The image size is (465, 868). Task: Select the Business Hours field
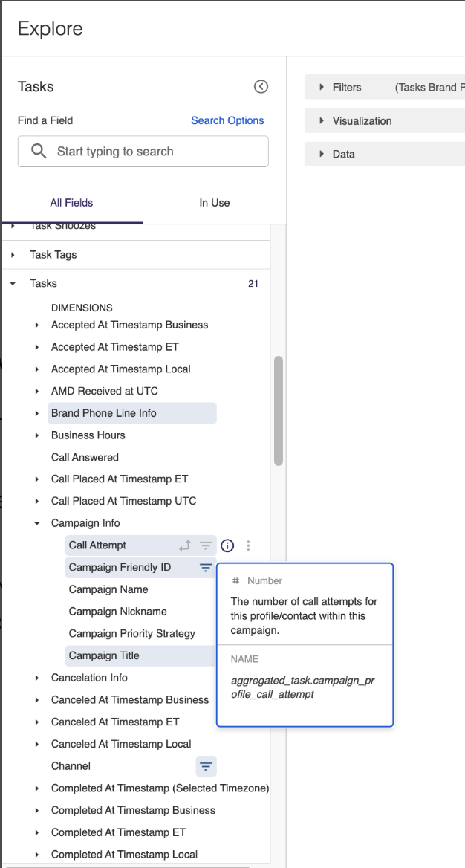[88, 435]
